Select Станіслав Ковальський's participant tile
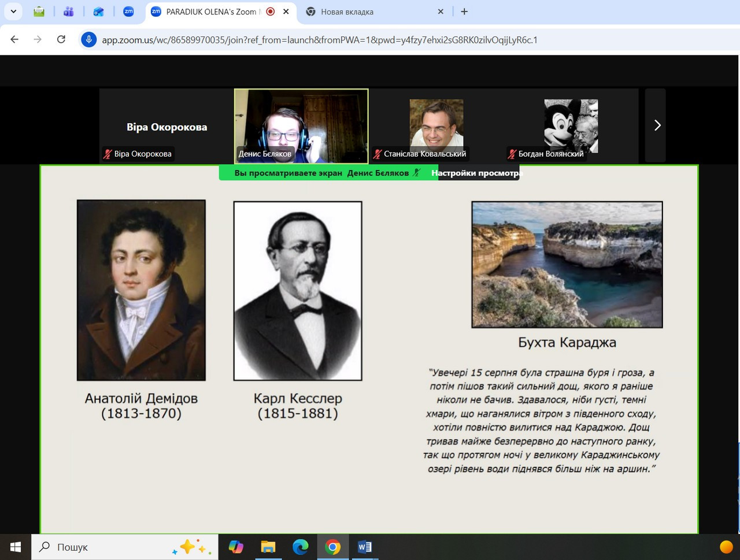 [436, 126]
